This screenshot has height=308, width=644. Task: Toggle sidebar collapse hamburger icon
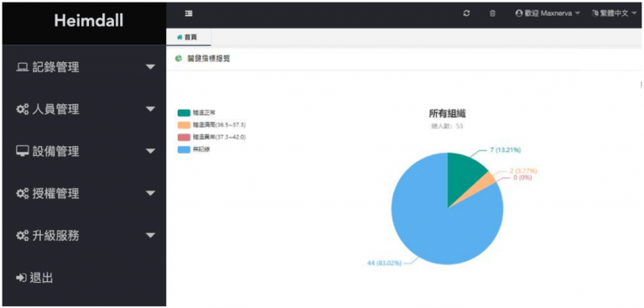tap(189, 13)
